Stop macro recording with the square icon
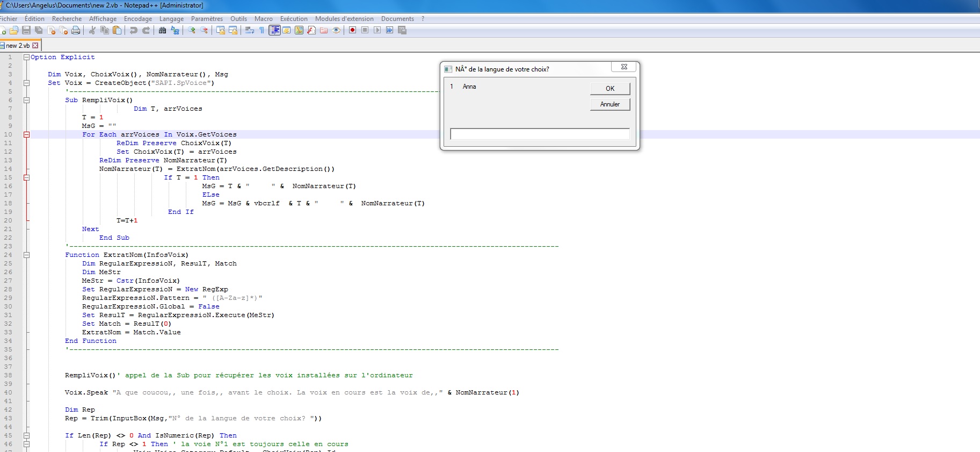980x452 pixels. (x=365, y=30)
